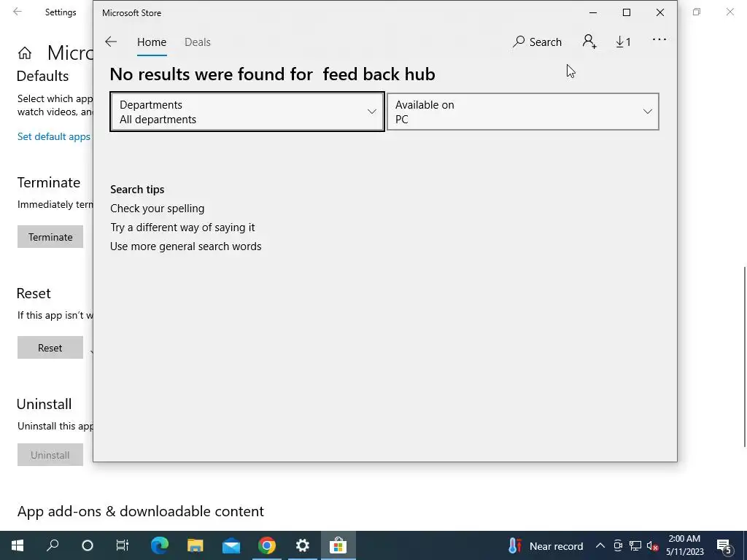Viewport: 747px width, 560px height.
Task: Minimize the Microsoft Store window
Action: point(593,13)
